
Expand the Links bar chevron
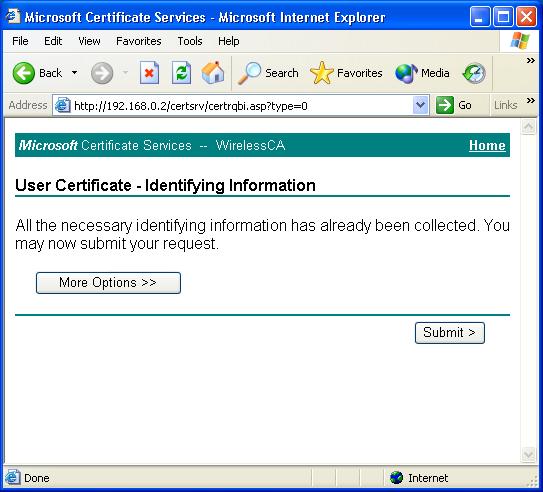tap(531, 101)
